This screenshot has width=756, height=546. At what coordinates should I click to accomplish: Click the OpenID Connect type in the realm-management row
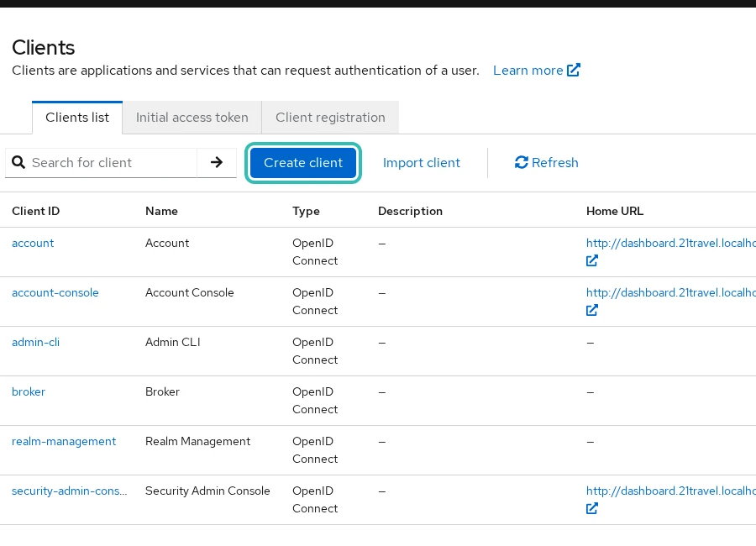[315, 450]
